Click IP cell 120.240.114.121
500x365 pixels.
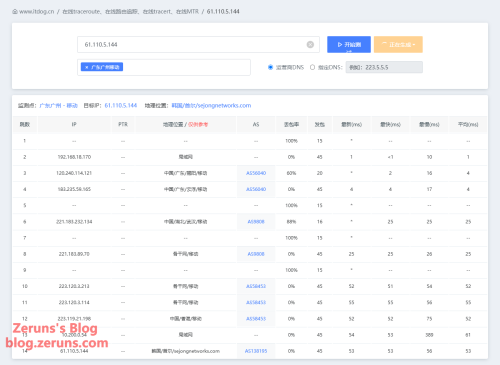point(74,173)
